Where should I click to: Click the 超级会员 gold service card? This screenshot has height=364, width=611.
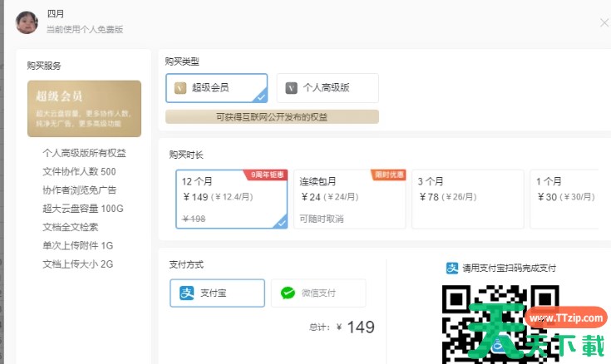pyautogui.click(x=84, y=109)
